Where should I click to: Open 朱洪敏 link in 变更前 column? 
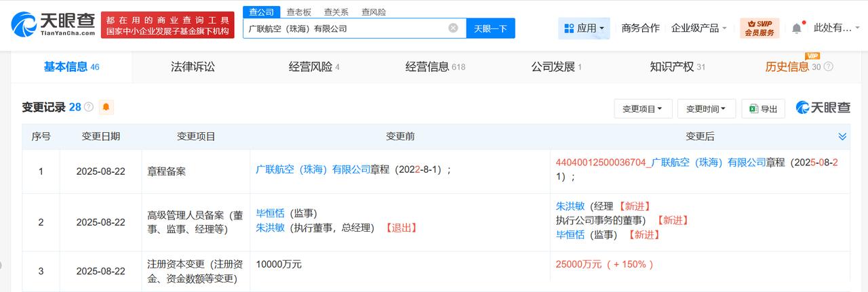pyautogui.click(x=269, y=228)
